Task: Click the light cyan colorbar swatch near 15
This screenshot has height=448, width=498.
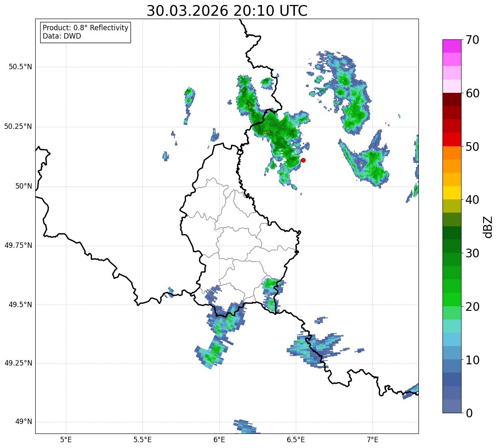Action: tap(452, 326)
